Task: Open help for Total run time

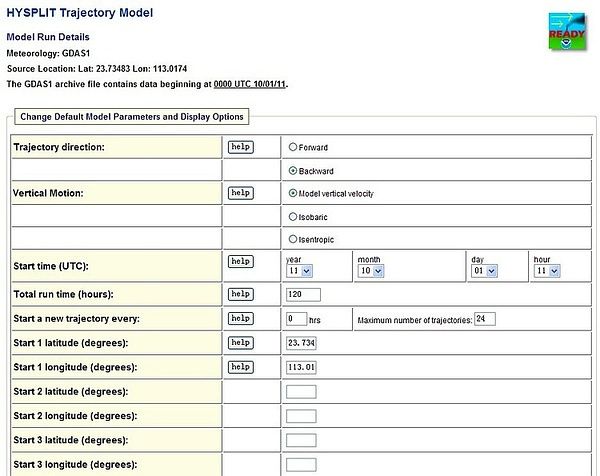Action: click(x=241, y=294)
